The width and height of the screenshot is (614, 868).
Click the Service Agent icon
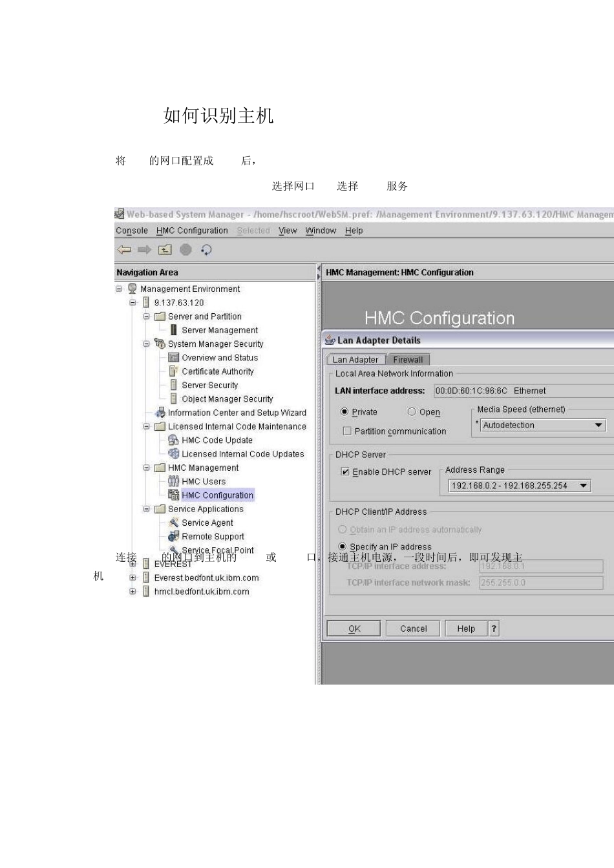click(173, 522)
